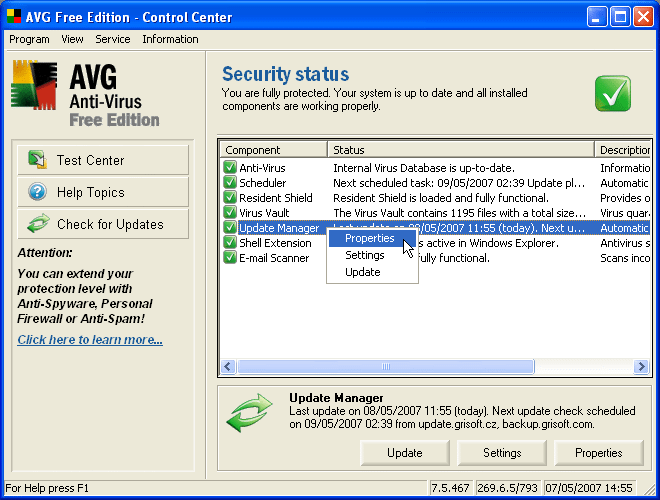Click 'Resident Shield is loaded and fully functional.' text

point(441,198)
